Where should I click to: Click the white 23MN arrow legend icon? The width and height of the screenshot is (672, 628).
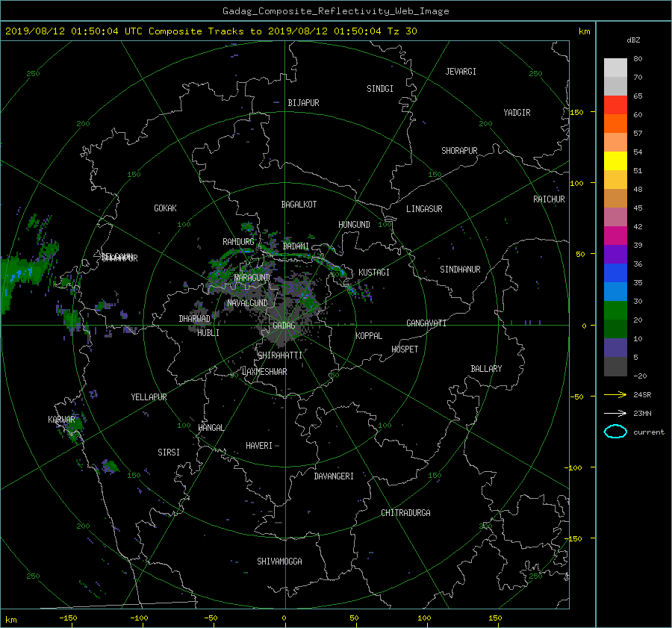tap(615, 413)
